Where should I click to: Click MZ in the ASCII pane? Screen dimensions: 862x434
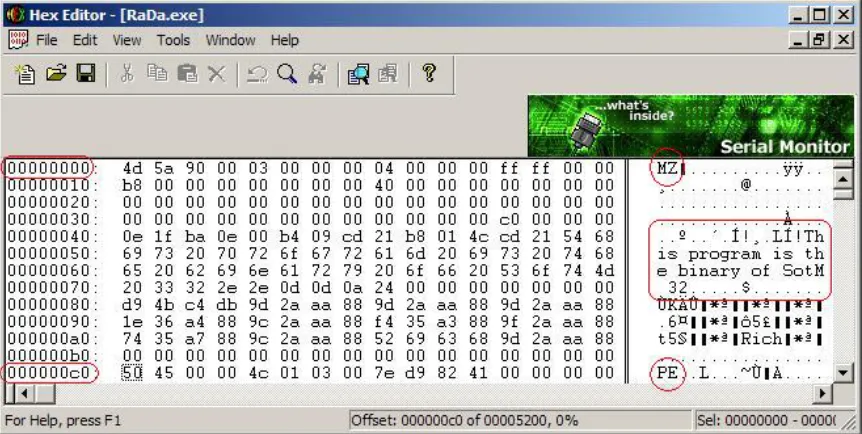pyautogui.click(x=667, y=168)
